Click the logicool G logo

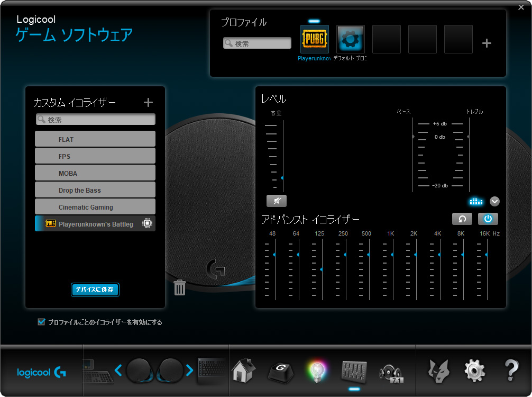[x=41, y=373]
